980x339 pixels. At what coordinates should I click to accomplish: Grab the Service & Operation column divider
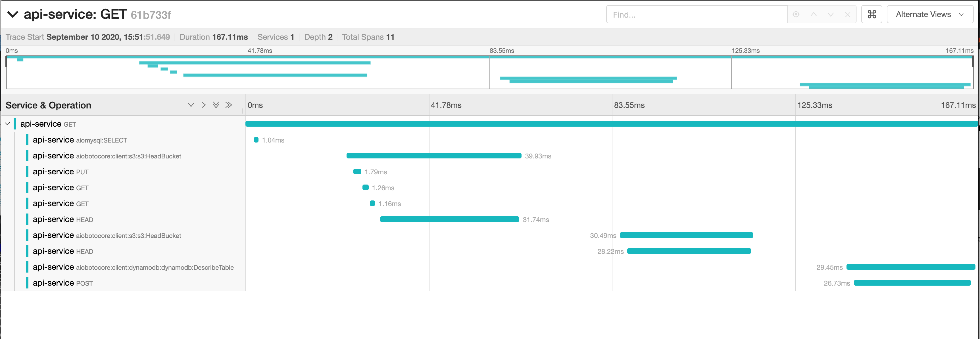241,111
